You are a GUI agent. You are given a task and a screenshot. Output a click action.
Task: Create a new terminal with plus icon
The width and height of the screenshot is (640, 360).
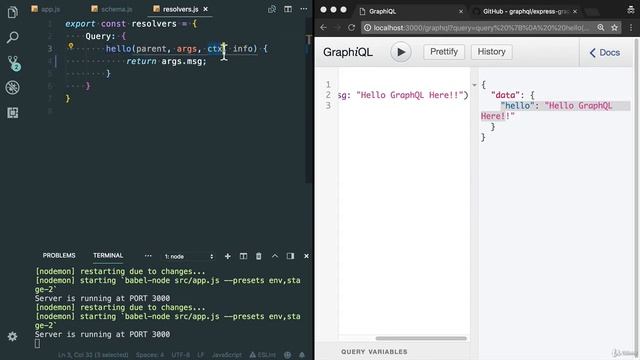tap(228, 256)
